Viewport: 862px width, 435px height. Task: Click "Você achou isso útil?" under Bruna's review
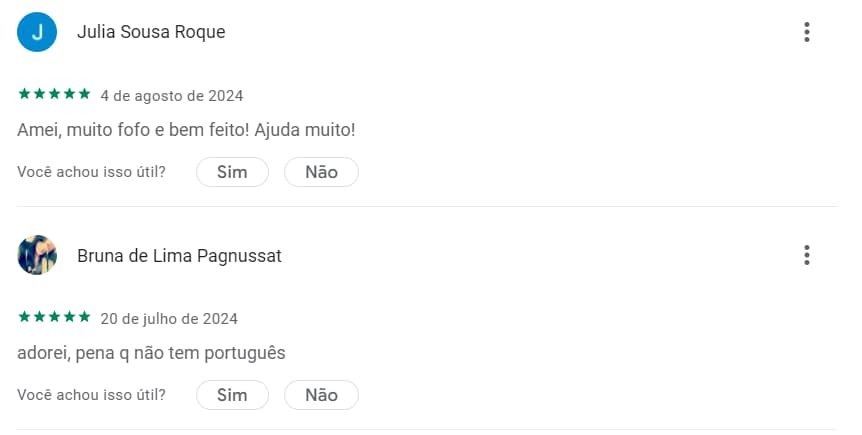click(91, 395)
